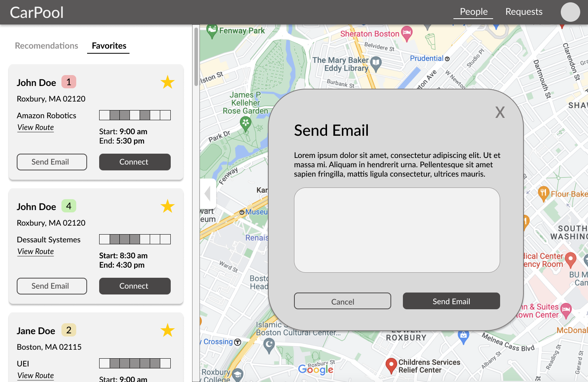Click the Google logo on the map
The image size is (588, 382).
click(x=316, y=370)
